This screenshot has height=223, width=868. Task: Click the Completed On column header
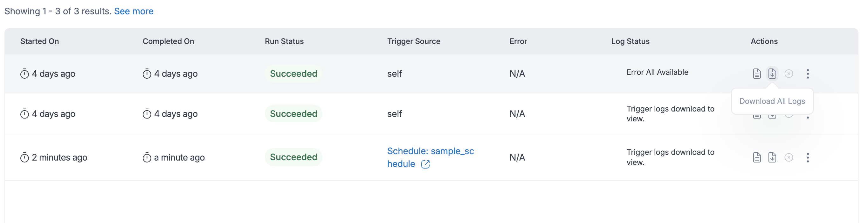click(x=168, y=41)
